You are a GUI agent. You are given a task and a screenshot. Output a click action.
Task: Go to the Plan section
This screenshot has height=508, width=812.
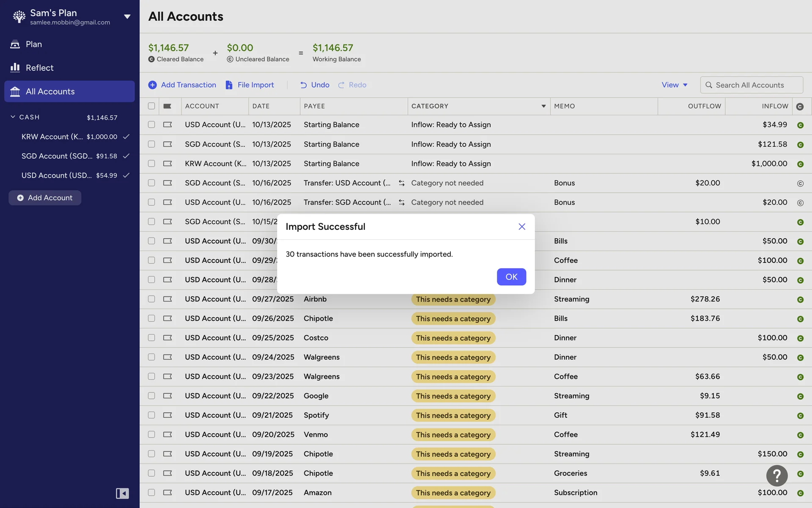coord(34,44)
